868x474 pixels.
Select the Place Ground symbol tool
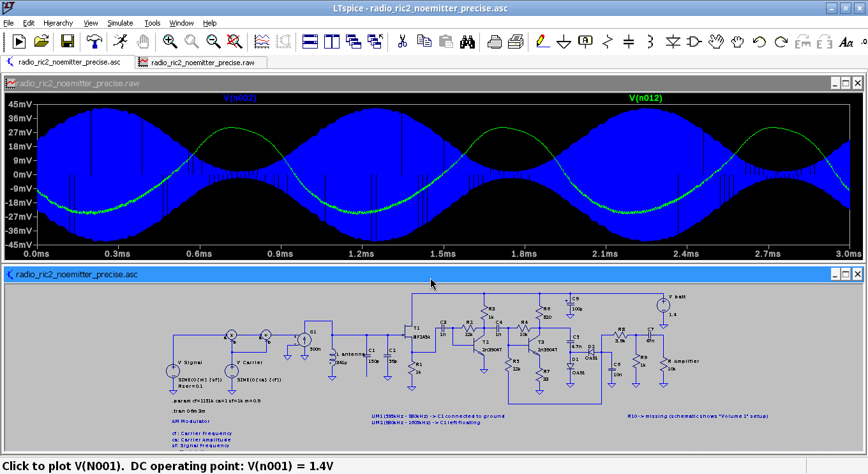pos(564,42)
